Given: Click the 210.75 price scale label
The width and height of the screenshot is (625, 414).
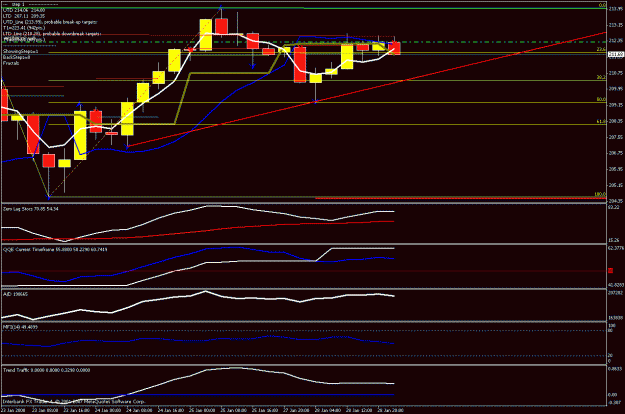Looking at the screenshot, I should (x=616, y=73).
